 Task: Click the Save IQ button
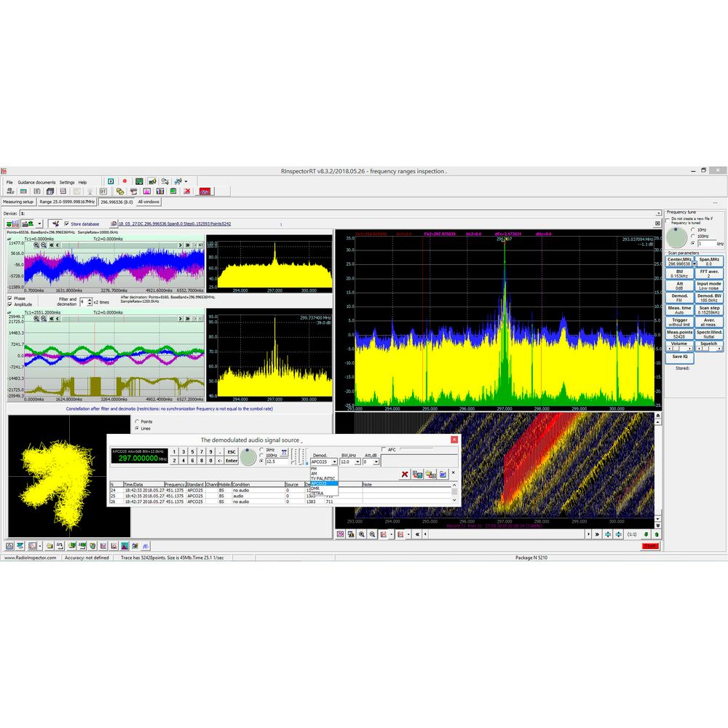[x=680, y=357]
